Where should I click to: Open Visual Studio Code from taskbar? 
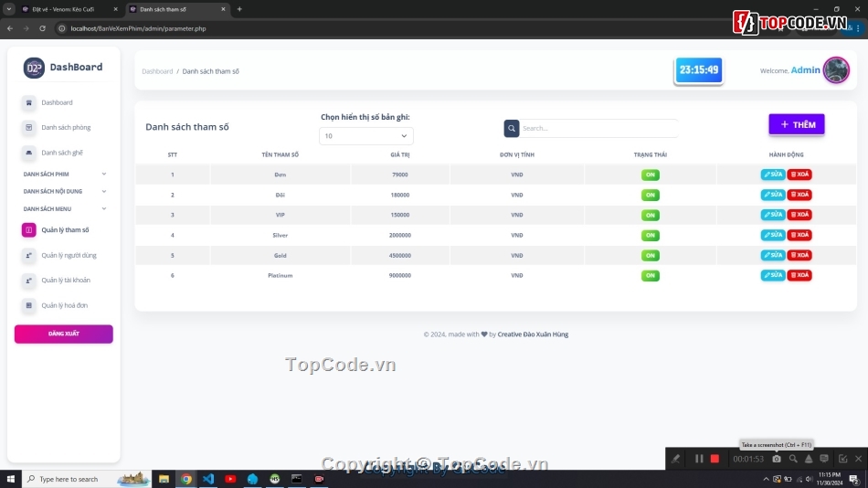[208, 479]
